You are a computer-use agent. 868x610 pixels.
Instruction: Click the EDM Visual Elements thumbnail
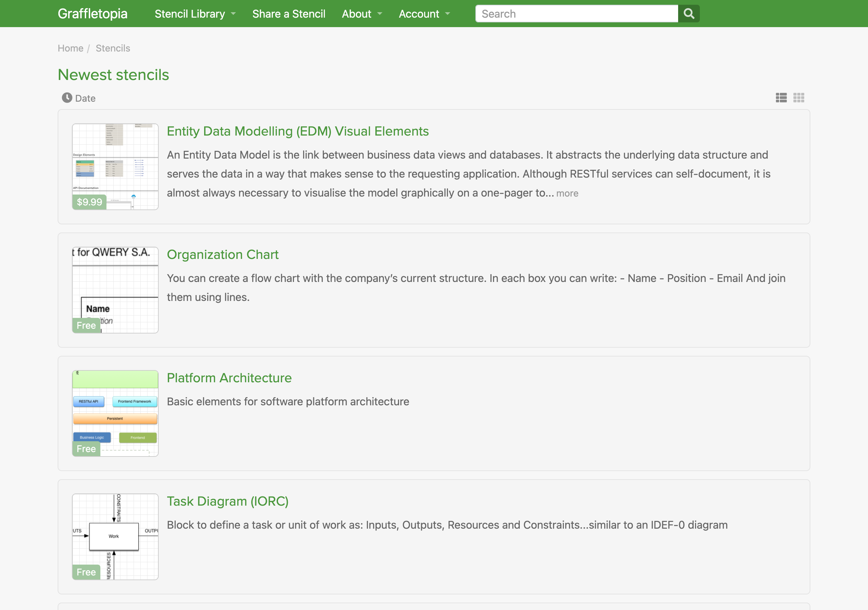[x=115, y=167]
